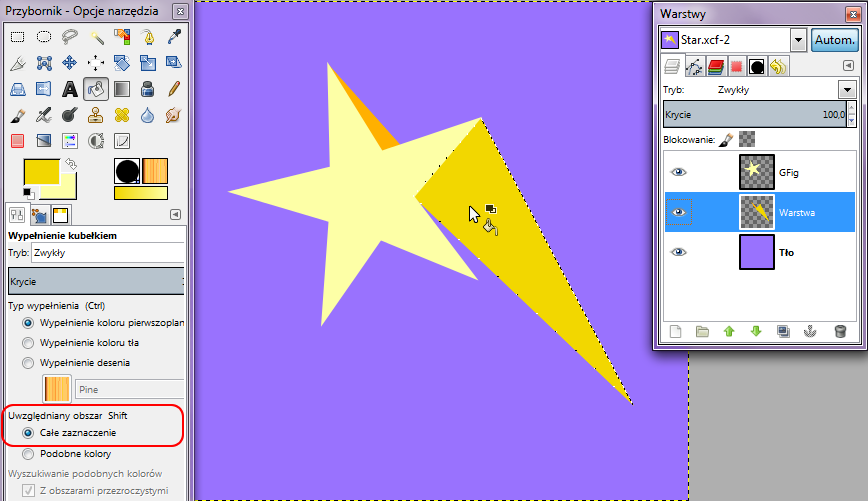Delete layer using the trash icon

coord(840,331)
